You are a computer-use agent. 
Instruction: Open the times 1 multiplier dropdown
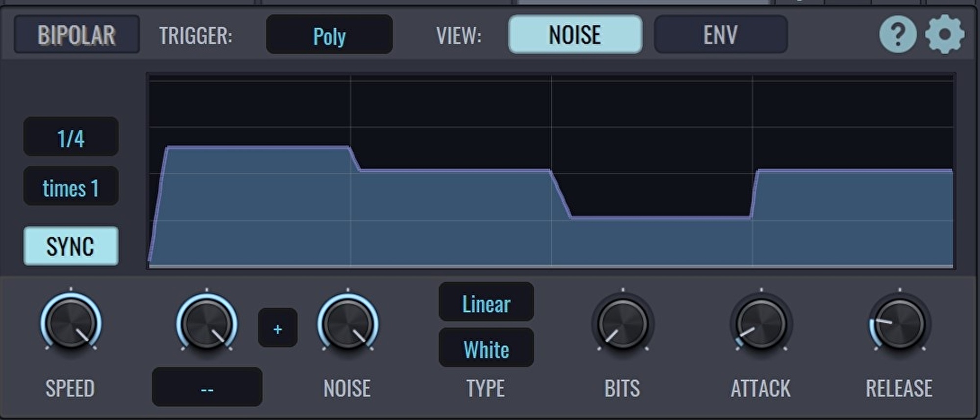click(71, 187)
